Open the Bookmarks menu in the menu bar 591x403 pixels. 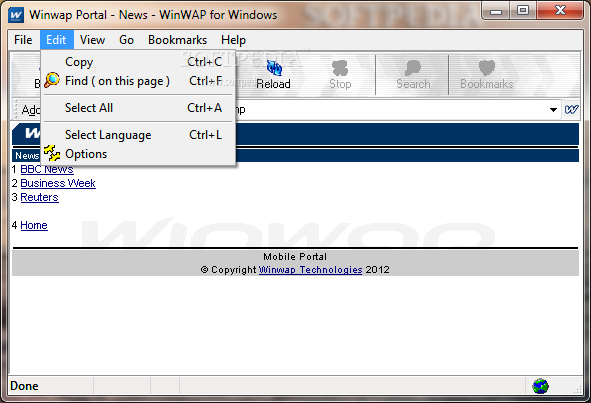coord(177,40)
